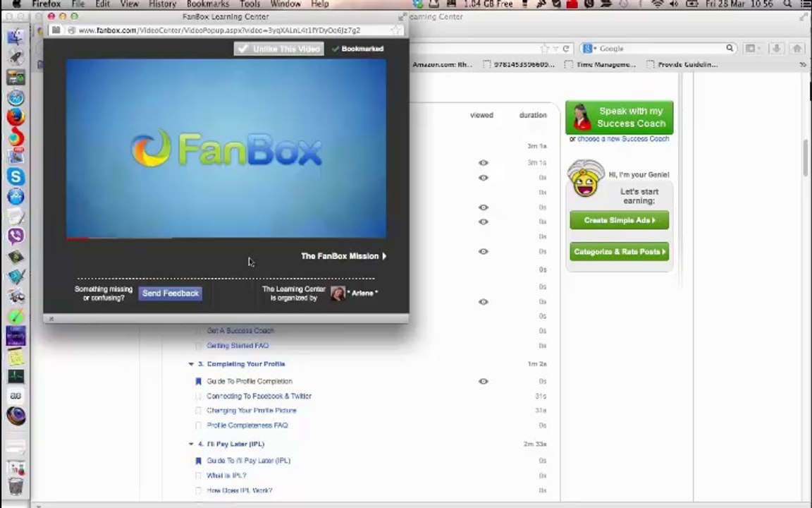
Task: Open the Tools menu
Action: click(x=250, y=4)
